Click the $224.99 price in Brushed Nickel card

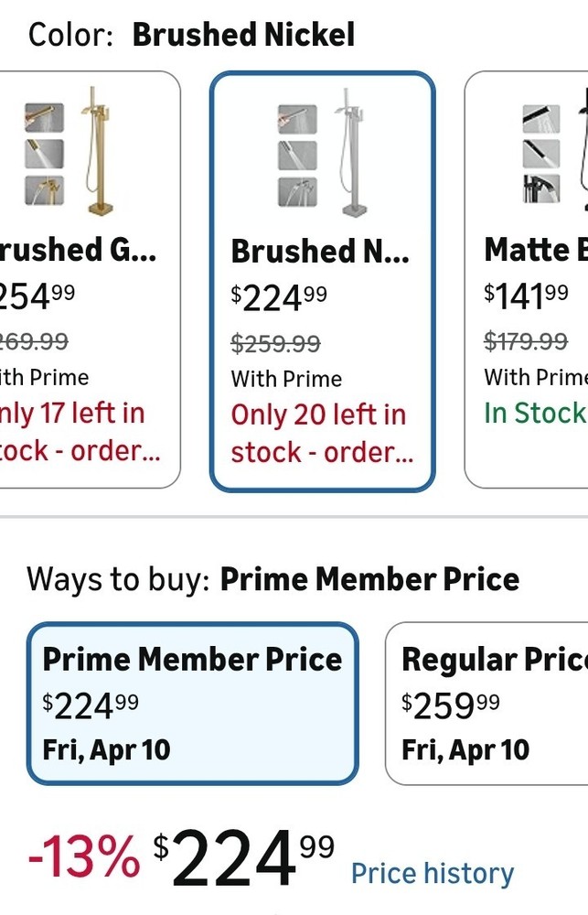[x=279, y=297]
